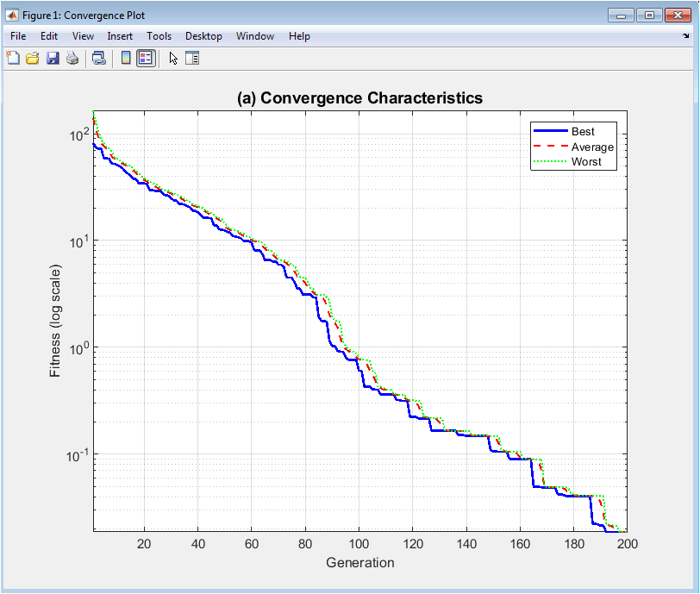Save the figure using the floppy disk icon

click(x=53, y=58)
